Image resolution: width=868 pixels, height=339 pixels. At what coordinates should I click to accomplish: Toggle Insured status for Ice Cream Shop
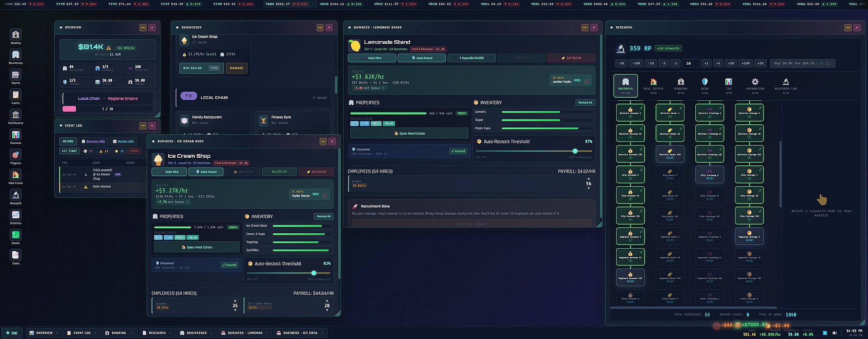tap(230, 265)
